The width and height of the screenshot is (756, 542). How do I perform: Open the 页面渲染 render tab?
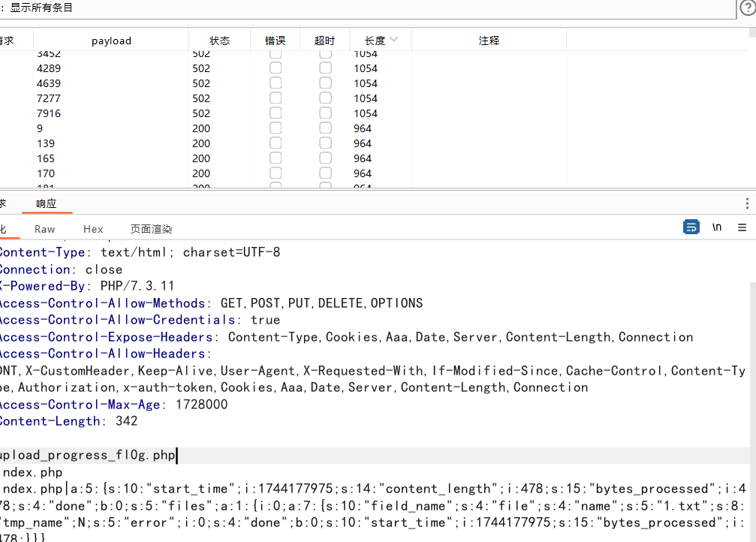coord(151,229)
